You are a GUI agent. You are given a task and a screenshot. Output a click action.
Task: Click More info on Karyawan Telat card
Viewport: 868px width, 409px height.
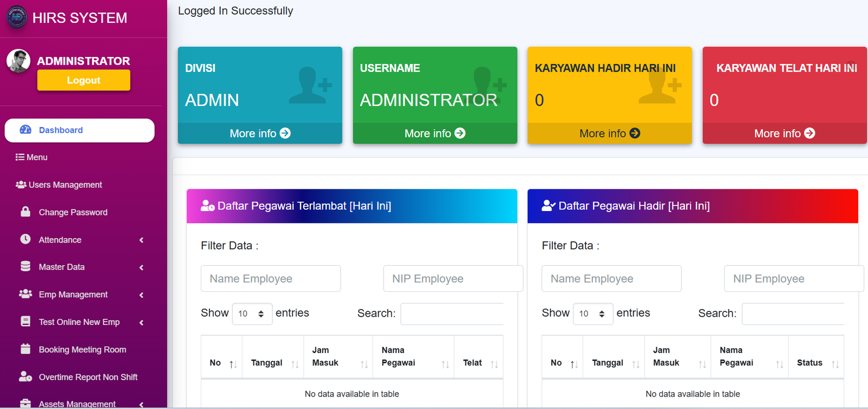pos(784,133)
